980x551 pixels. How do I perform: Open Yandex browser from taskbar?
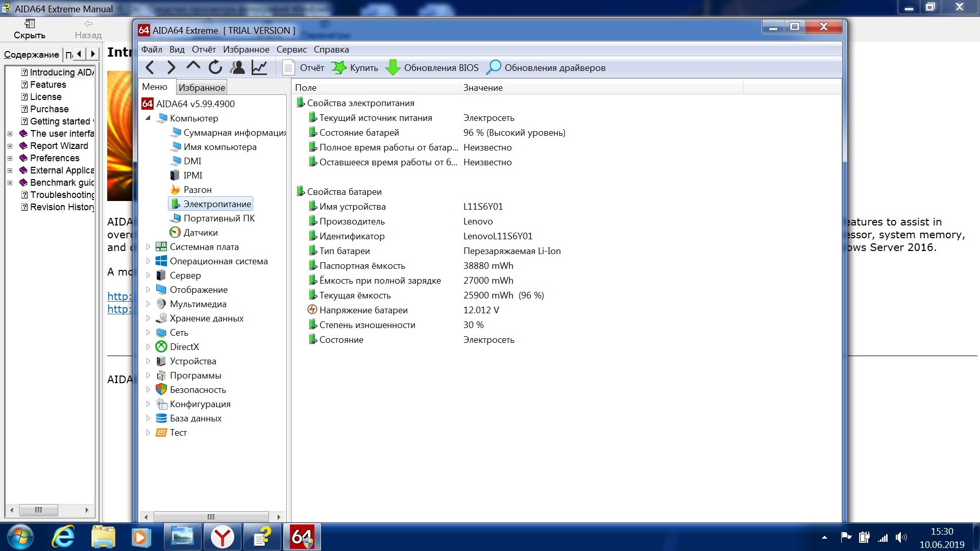click(223, 537)
